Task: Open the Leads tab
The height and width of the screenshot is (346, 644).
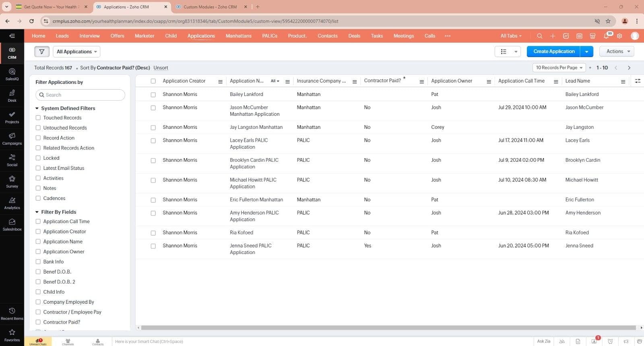Action: click(62, 36)
